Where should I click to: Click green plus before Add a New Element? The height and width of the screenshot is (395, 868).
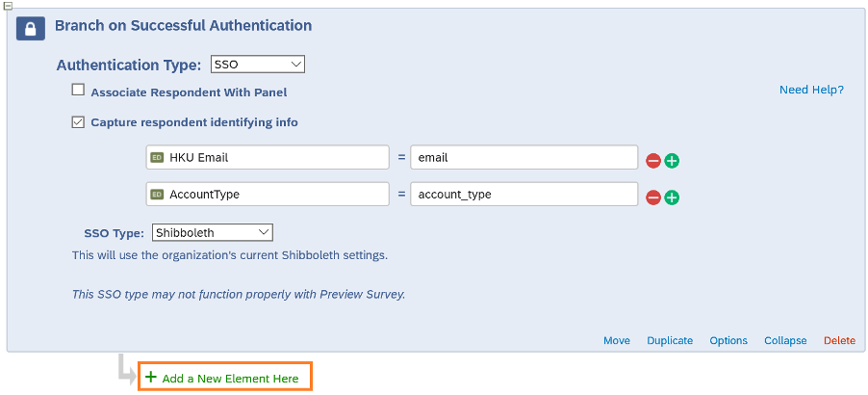pos(151,378)
